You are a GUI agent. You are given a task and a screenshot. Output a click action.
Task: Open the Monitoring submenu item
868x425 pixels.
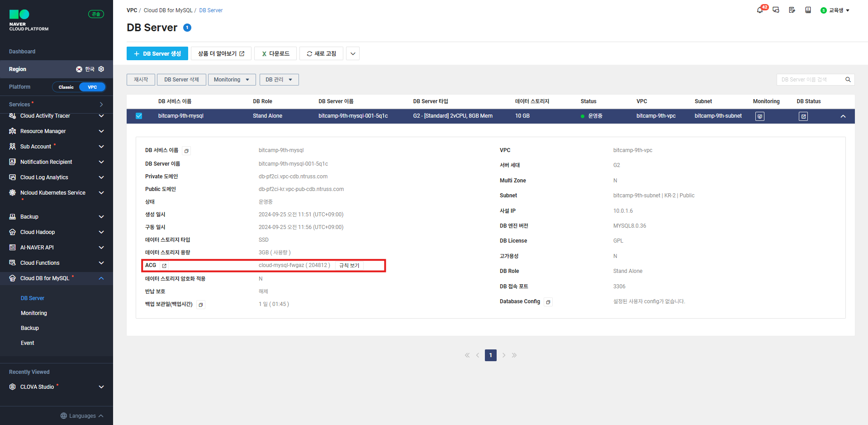point(34,313)
